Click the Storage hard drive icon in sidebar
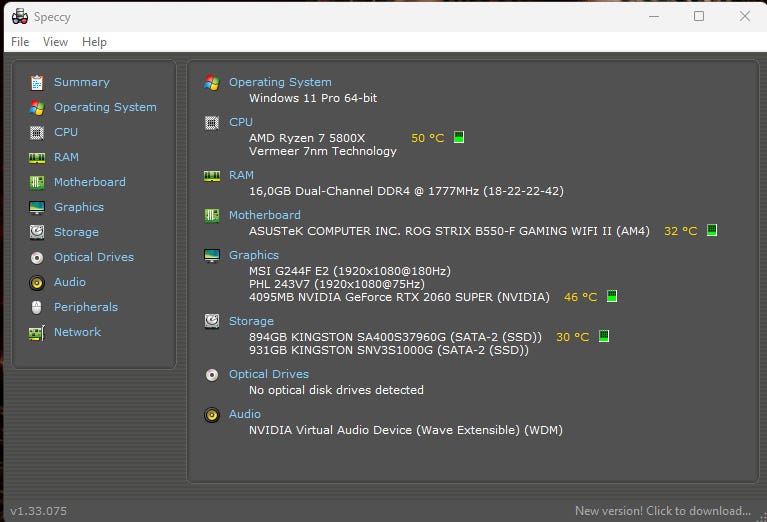Screen dimensions: 767x522 pyautogui.click(x=37, y=232)
